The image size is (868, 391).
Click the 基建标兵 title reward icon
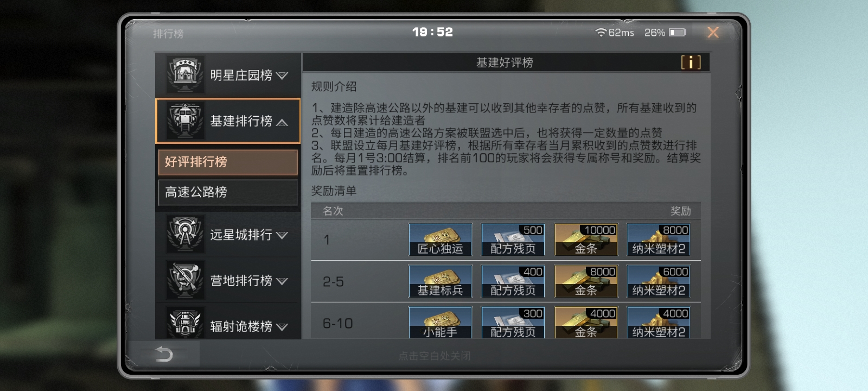click(440, 281)
